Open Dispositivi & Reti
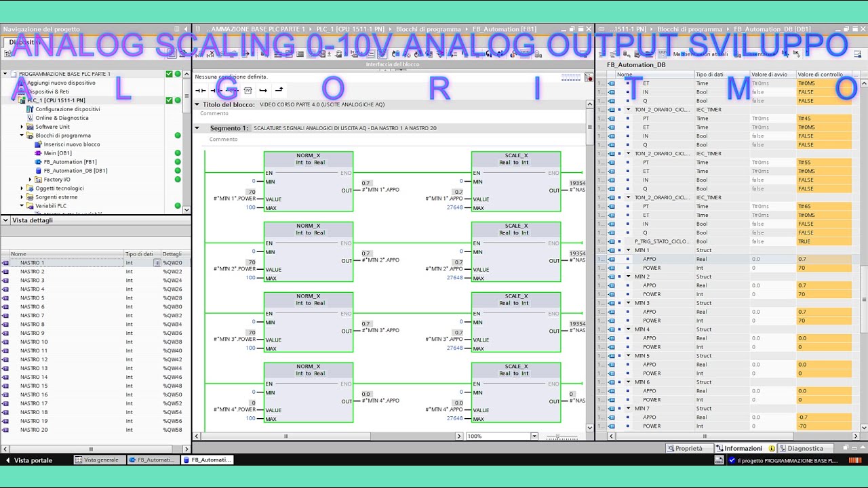This screenshot has width=868, height=488. [x=48, y=91]
